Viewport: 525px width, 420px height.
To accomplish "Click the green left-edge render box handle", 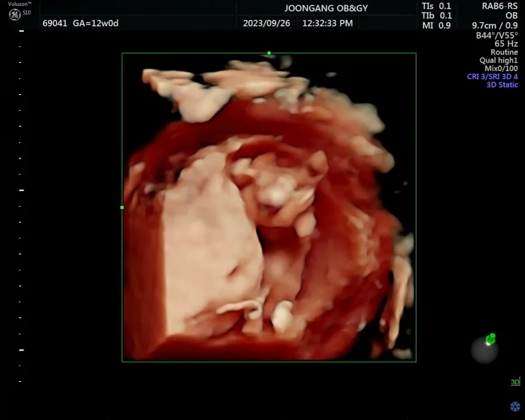I will click(122, 207).
